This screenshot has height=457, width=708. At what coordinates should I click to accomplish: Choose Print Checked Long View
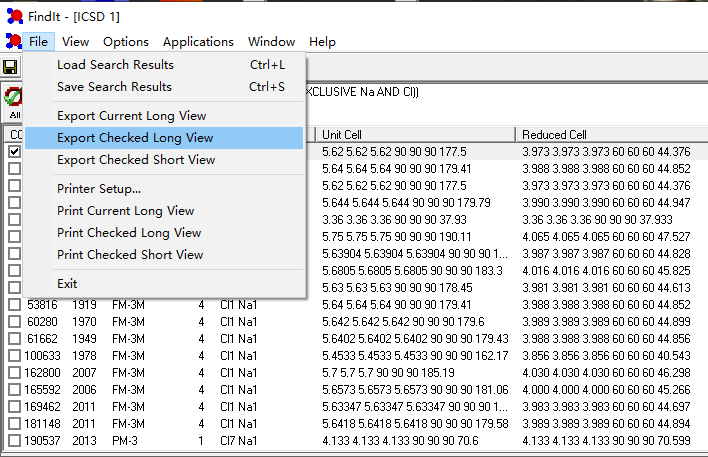[164, 233]
